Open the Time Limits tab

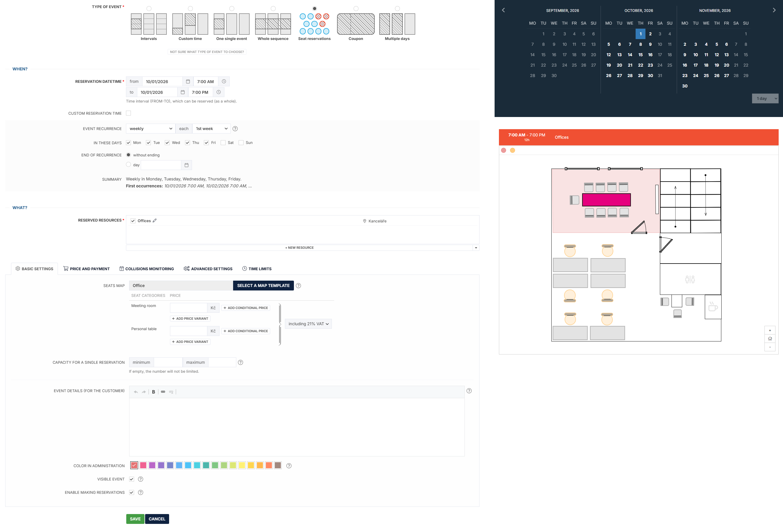pyautogui.click(x=257, y=269)
